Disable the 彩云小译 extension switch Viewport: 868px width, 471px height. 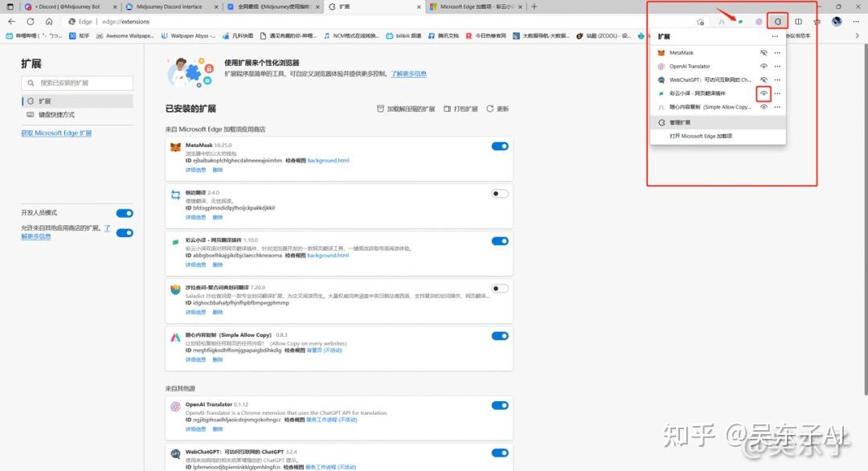(500, 241)
